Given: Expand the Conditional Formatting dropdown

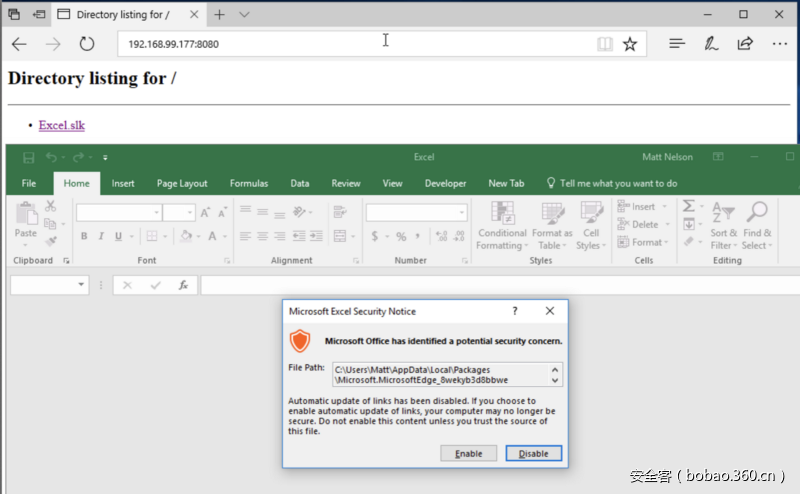Looking at the screenshot, I should point(502,226).
